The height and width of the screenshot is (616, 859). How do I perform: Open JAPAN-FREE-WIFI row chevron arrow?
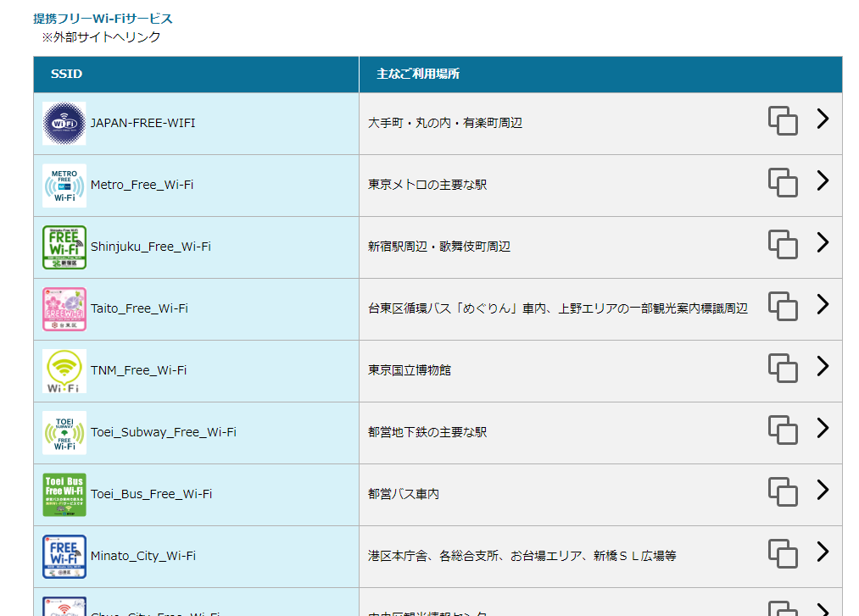pos(823,119)
